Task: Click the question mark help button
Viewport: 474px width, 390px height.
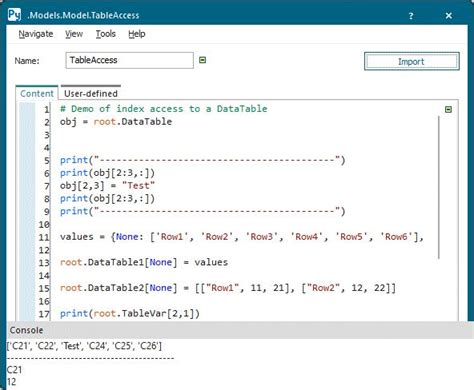Action: (x=411, y=16)
